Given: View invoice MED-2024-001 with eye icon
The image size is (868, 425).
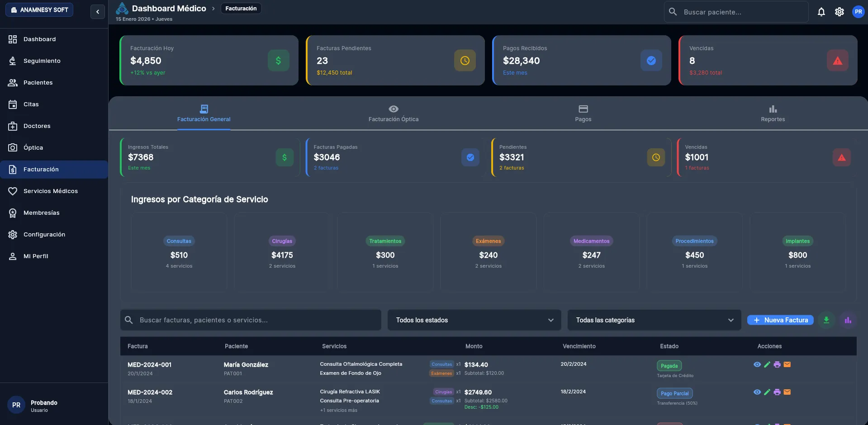Looking at the screenshot, I should [757, 364].
